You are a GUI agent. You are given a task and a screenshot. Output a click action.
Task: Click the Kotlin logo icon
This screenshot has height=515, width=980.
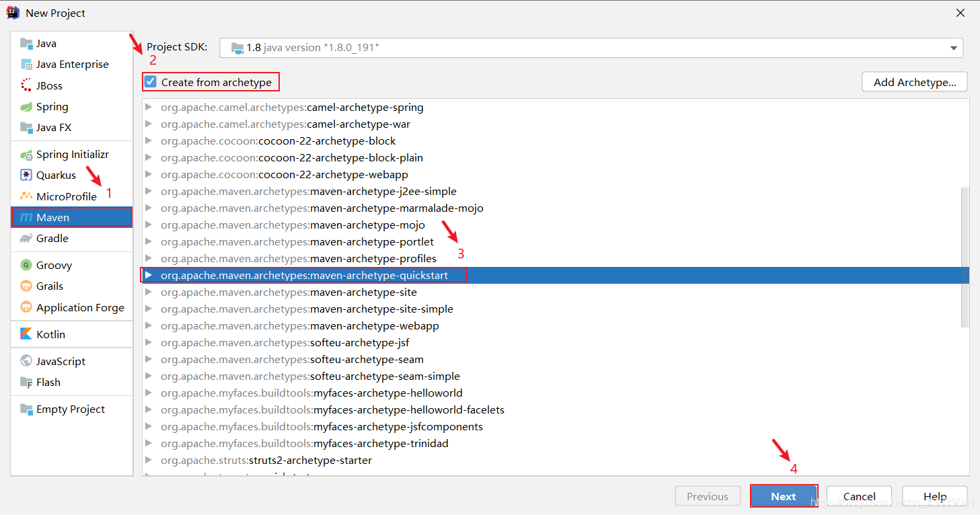click(x=26, y=334)
